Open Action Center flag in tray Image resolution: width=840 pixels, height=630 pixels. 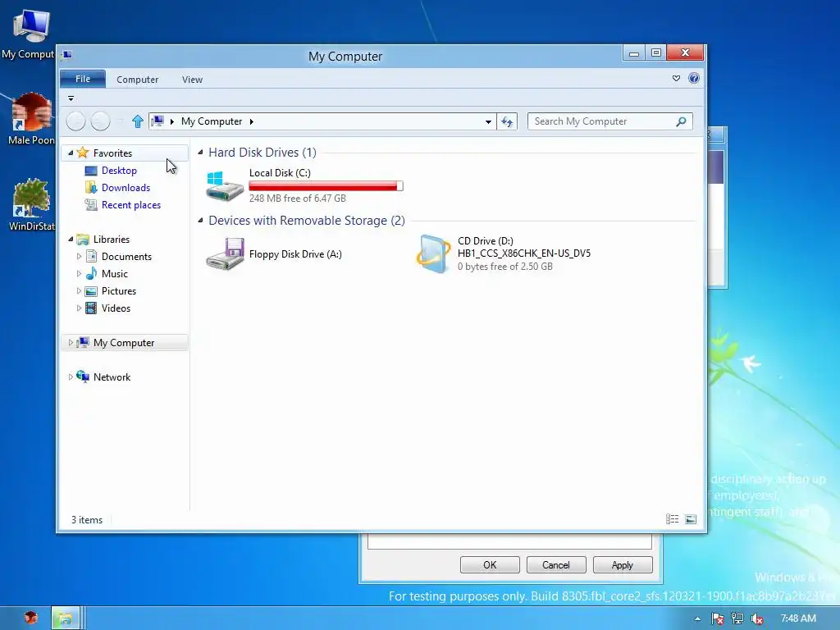pos(717,619)
